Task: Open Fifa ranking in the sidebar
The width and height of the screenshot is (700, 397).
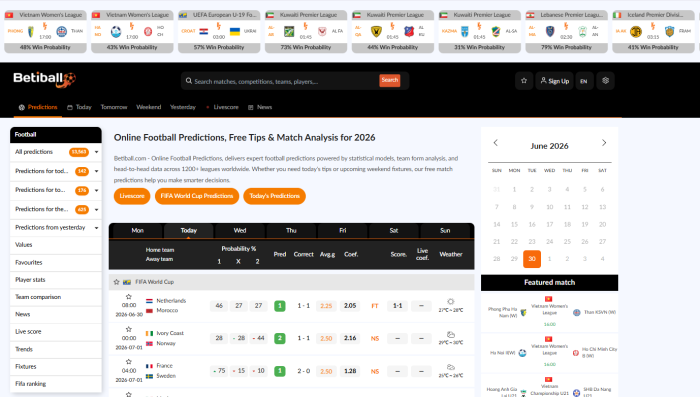Action: [x=56, y=384]
